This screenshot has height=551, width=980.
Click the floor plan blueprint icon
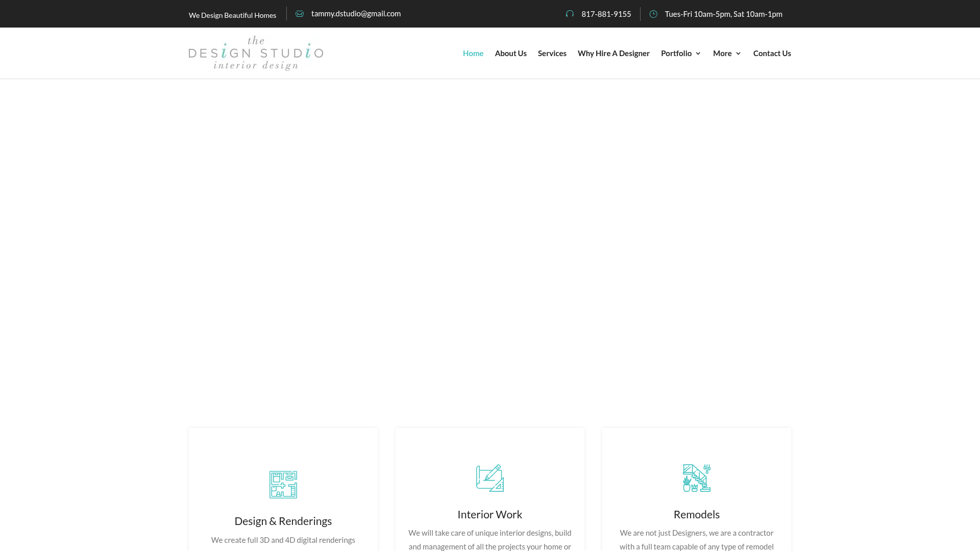(x=283, y=485)
